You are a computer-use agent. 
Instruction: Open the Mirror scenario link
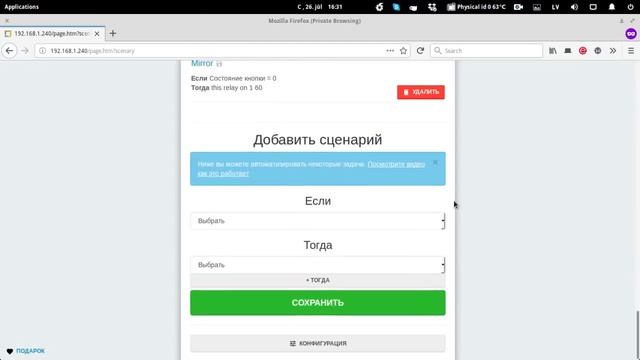click(202, 63)
